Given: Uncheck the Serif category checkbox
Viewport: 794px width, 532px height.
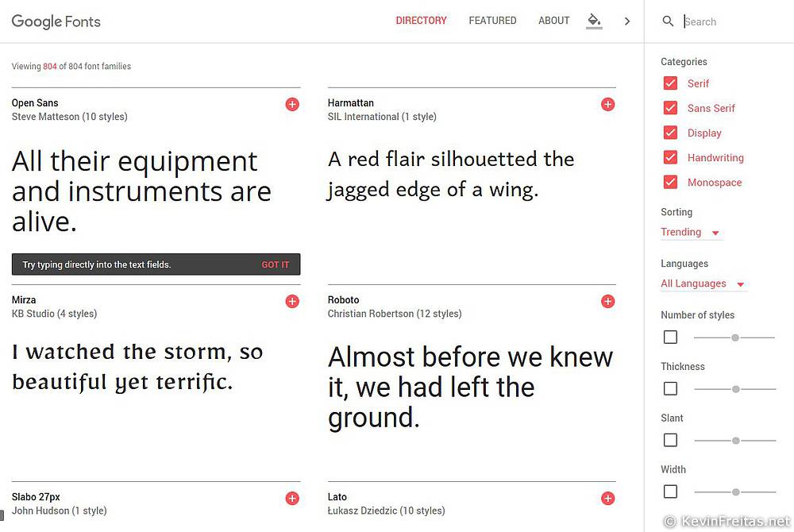Looking at the screenshot, I should 670,83.
